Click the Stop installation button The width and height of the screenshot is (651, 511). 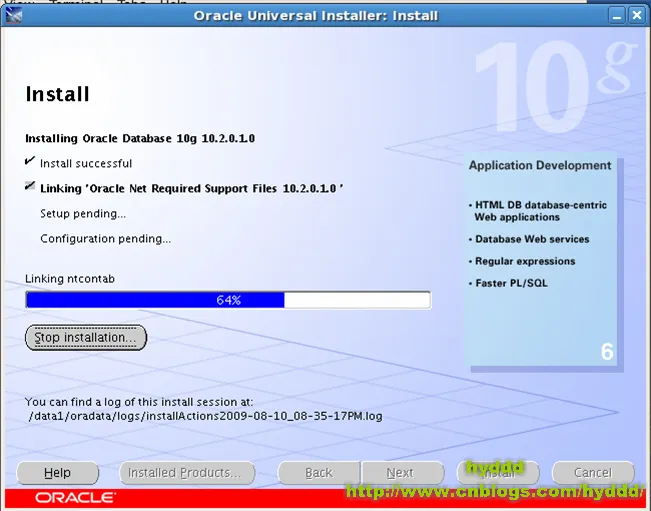[86, 337]
